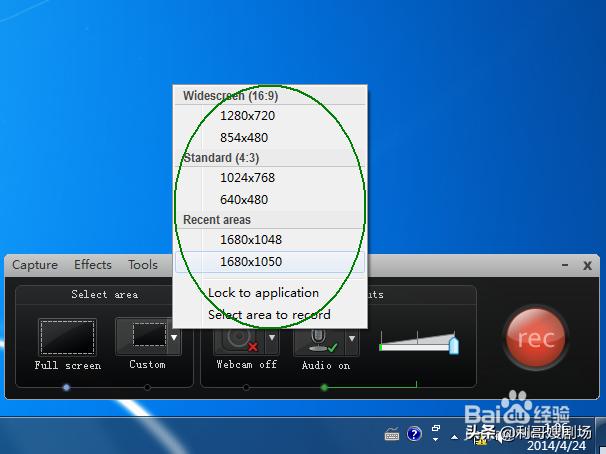Open the Tools menu
The height and width of the screenshot is (454, 606).
point(143,265)
